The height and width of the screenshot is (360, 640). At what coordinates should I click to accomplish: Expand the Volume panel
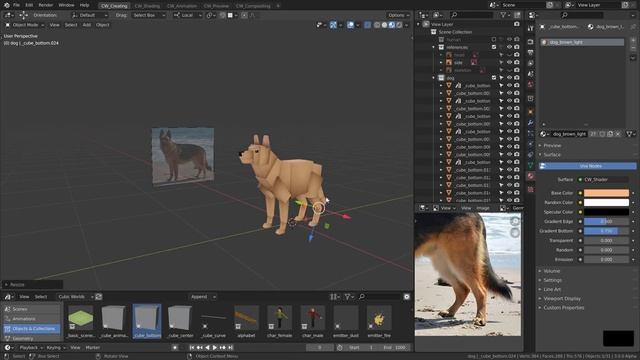pyautogui.click(x=552, y=271)
